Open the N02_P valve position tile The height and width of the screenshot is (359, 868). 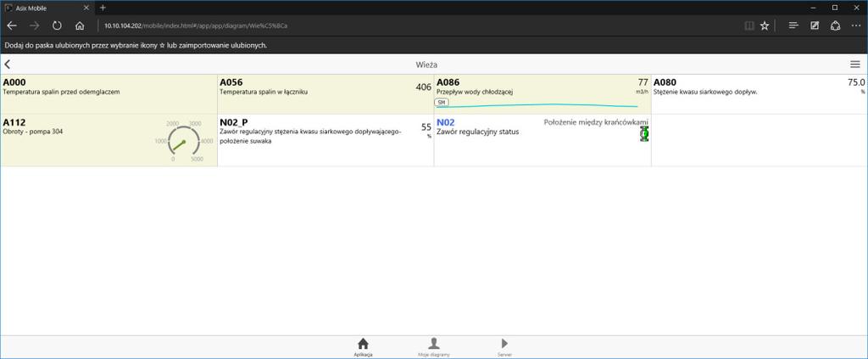coord(325,140)
